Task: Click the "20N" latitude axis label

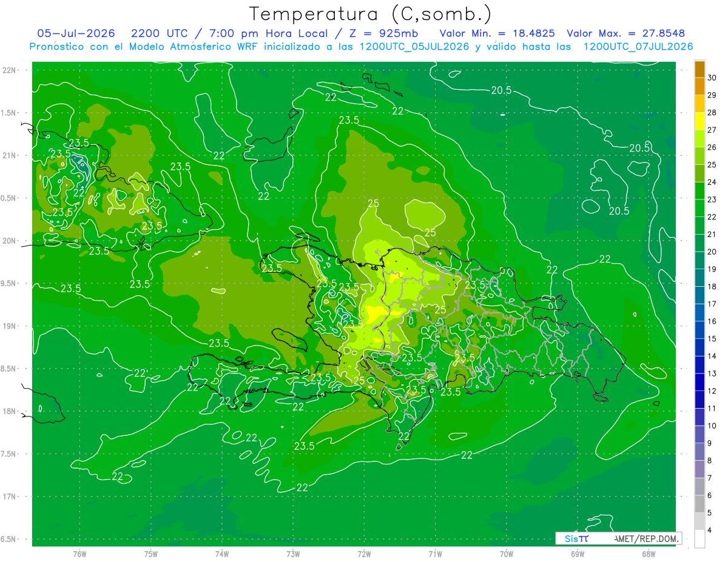Action: 10,241
